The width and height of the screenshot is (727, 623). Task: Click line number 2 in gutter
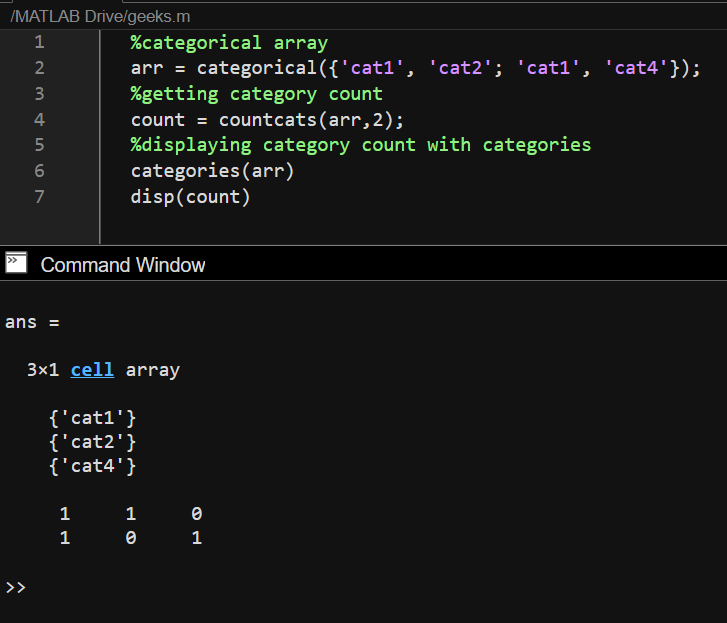pyautogui.click(x=39, y=68)
